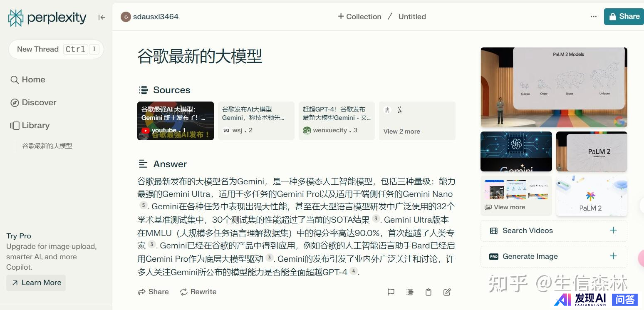Click the teal Share button
644x310 pixels.
coord(624,17)
